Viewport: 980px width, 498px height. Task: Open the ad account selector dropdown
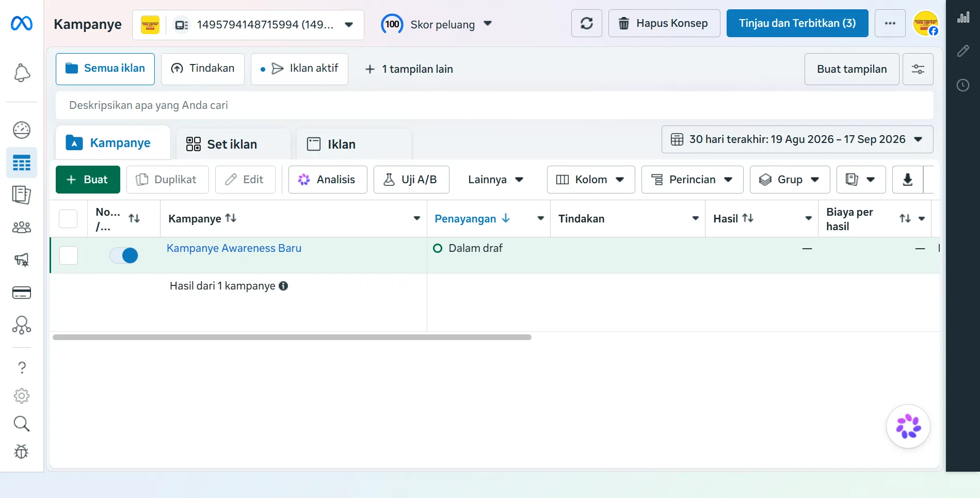tap(248, 25)
